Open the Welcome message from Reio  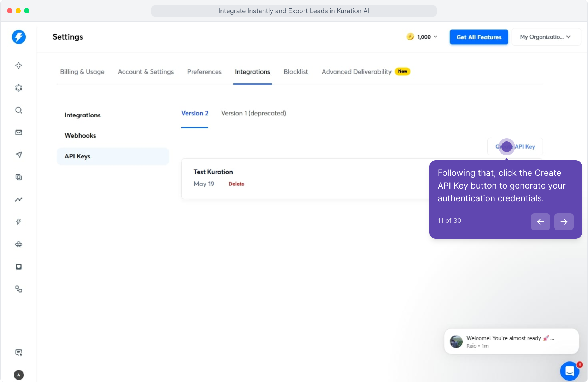pos(511,341)
